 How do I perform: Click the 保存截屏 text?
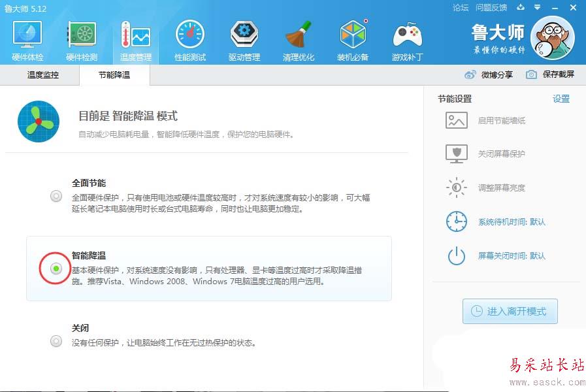click(559, 74)
